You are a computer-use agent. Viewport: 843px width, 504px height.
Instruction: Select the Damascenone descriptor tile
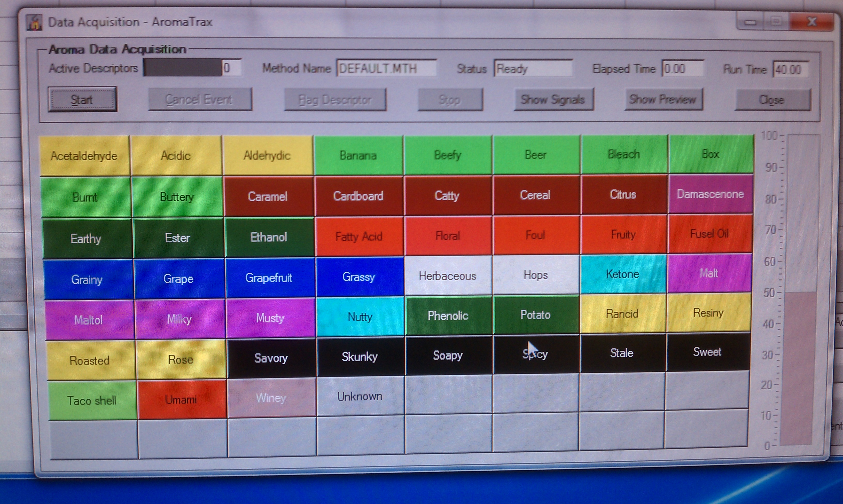(711, 194)
